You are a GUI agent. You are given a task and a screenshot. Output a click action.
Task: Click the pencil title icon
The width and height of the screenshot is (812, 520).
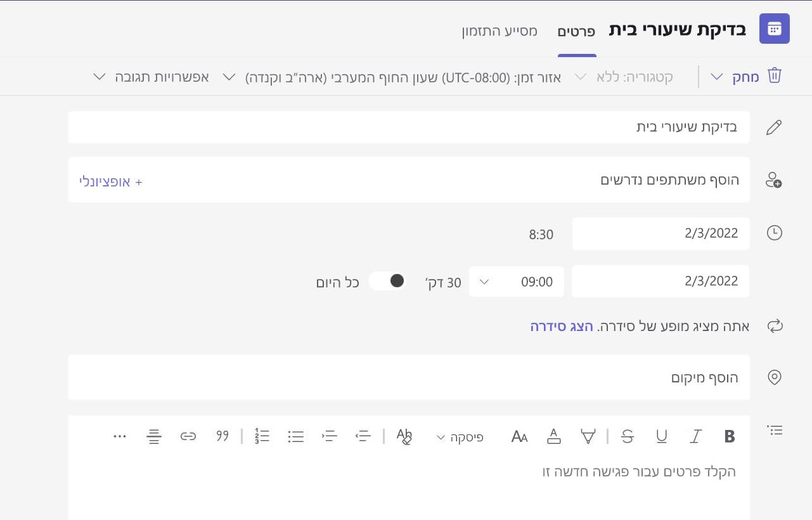pyautogui.click(x=774, y=127)
